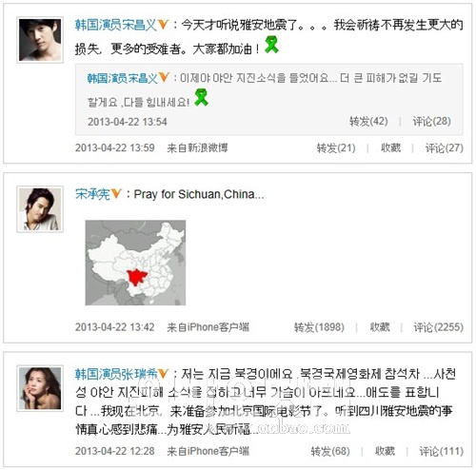Click the verified V badge beside 韩国演员张瑞希
This screenshot has height=470, width=476.
(163, 373)
